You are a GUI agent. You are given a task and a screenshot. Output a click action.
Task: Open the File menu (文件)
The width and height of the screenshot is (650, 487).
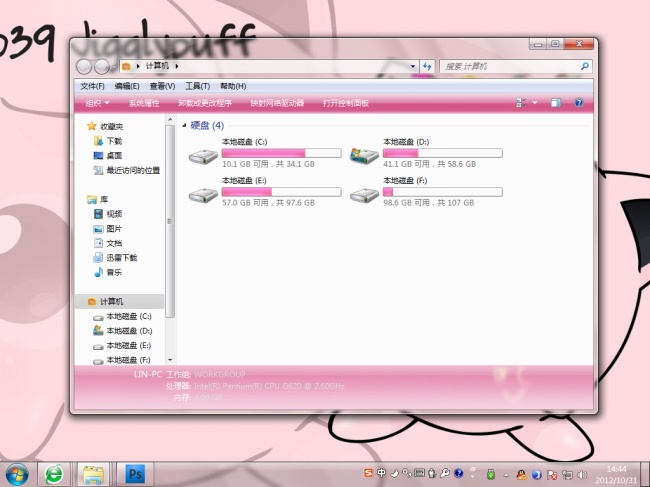(x=92, y=86)
